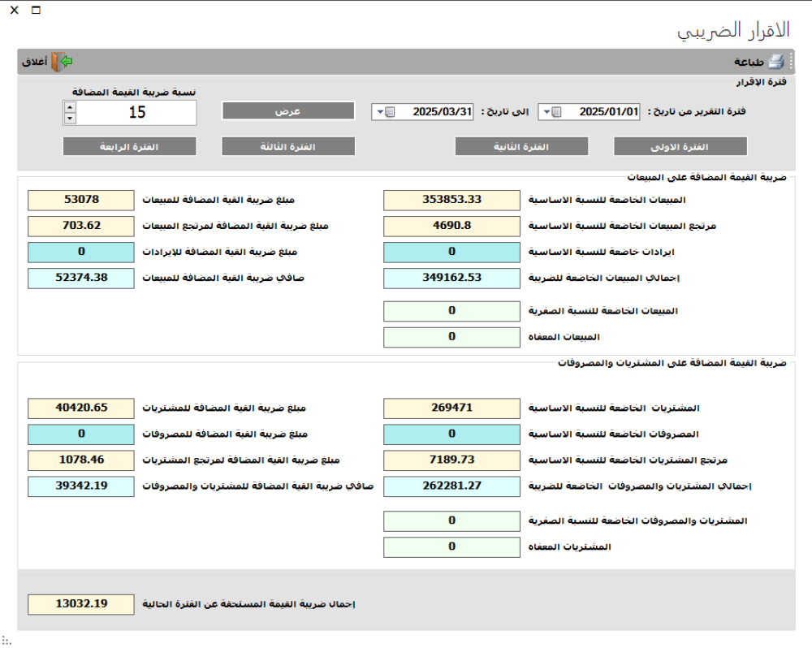This screenshot has width=812, height=648.
Task: Click the from-date field 2025/01/01
Action: tap(603, 112)
